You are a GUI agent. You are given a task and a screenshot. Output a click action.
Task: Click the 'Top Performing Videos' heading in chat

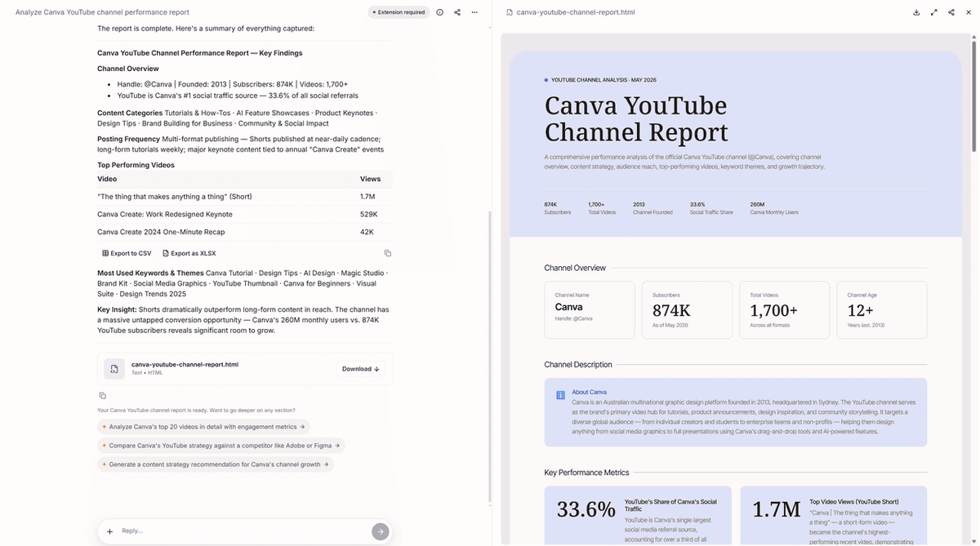[136, 165]
